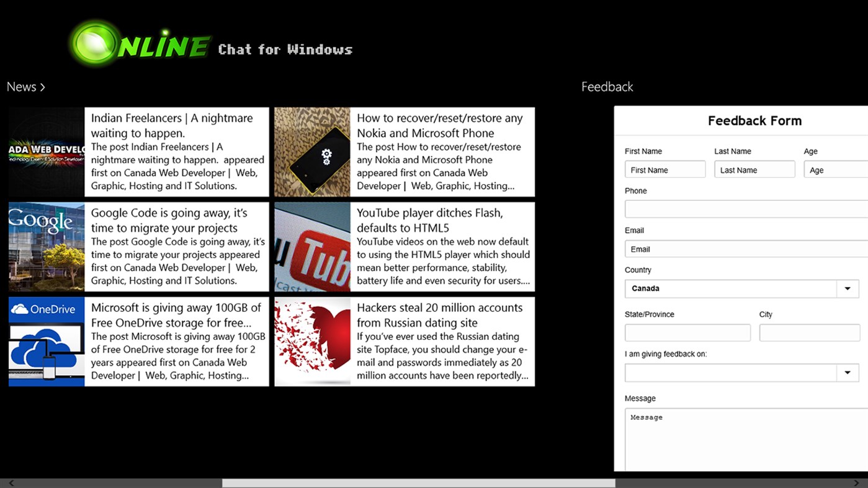Image resolution: width=868 pixels, height=488 pixels.
Task: Click the broken heart article thumbnail
Action: coord(312,341)
